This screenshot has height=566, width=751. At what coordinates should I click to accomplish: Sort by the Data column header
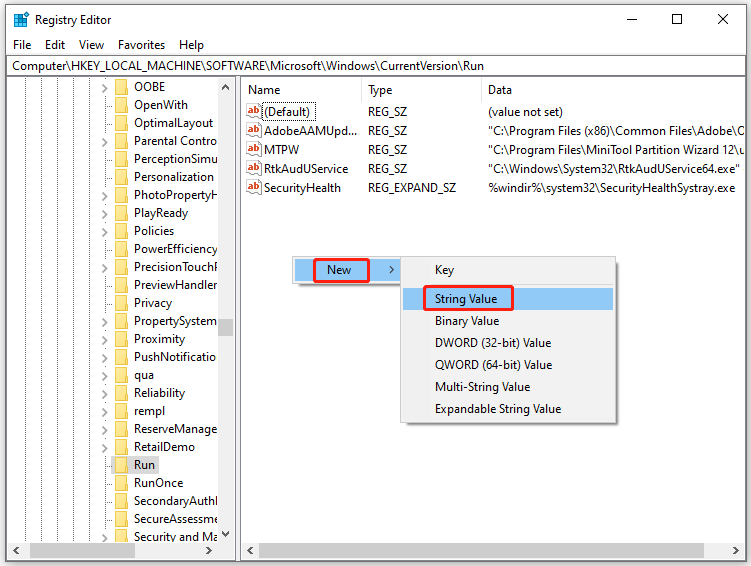(613, 90)
